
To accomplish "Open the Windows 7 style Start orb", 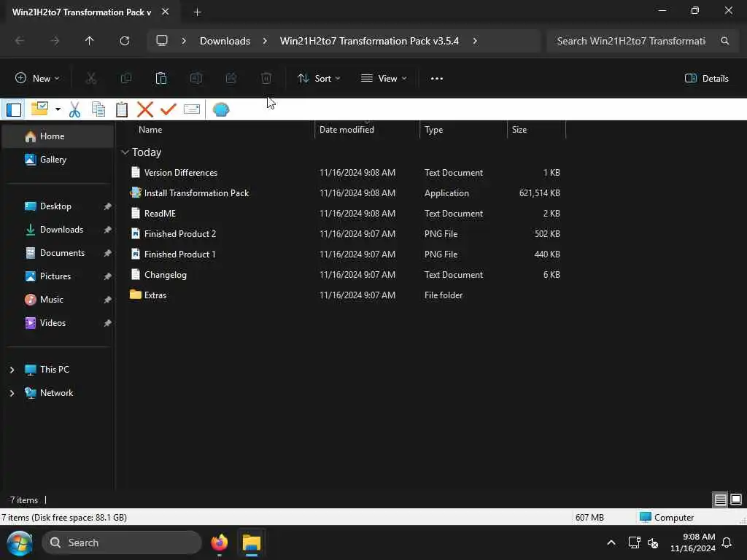I will click(x=20, y=543).
